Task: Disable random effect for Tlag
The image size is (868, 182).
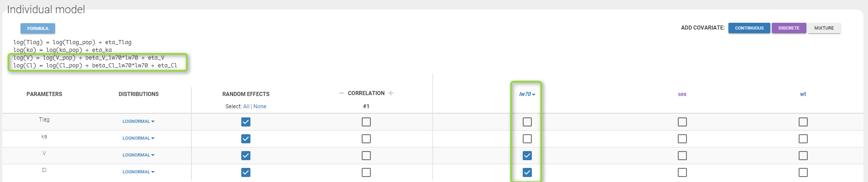Action: [246, 122]
